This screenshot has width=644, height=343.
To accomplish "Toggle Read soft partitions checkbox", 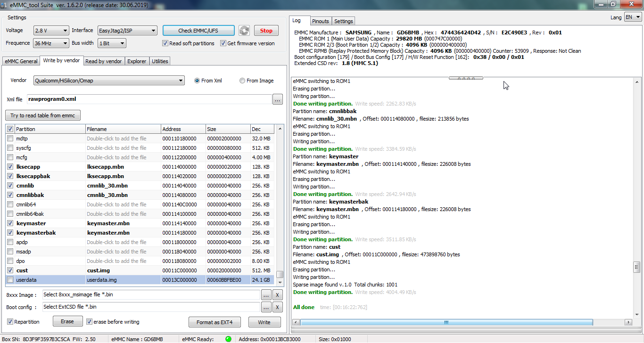I will click(165, 43).
